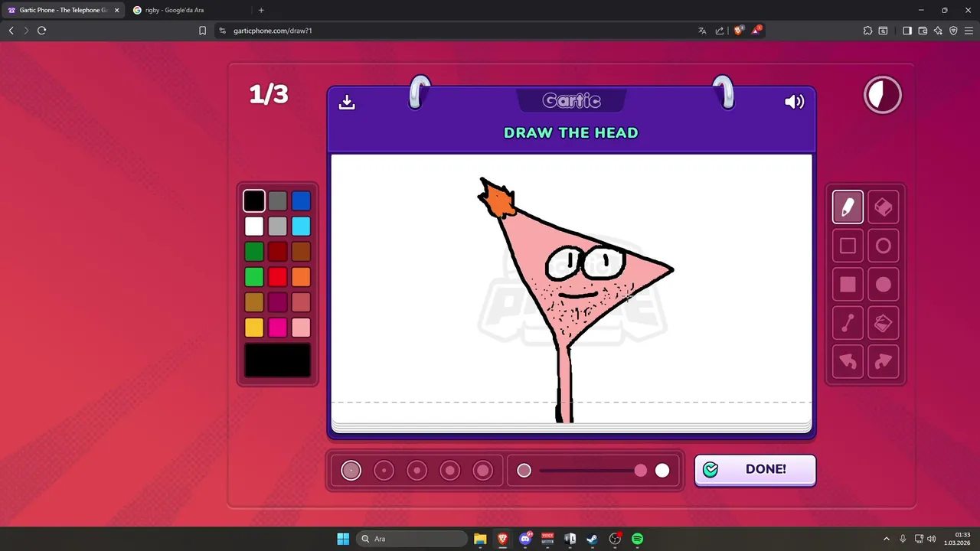Click the round timer clock indicator

883,95
